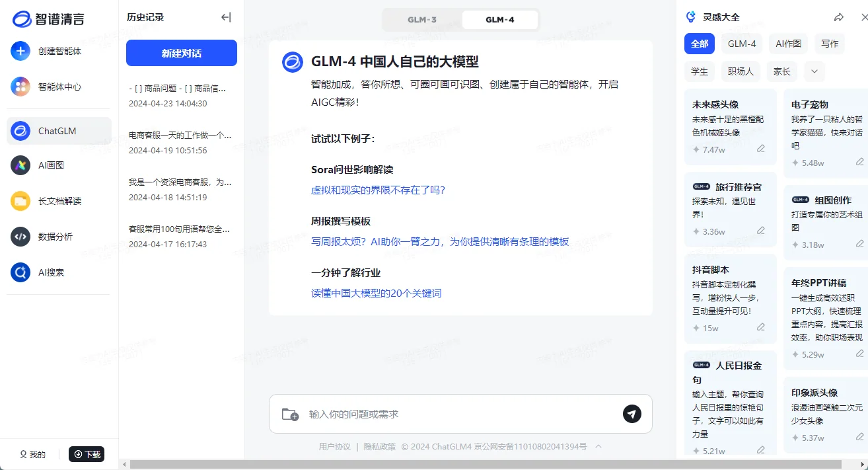Screen dimensions: 868x470
Task: Edit the 年终PPT讲稿 card pencil icon
Action: click(860, 354)
